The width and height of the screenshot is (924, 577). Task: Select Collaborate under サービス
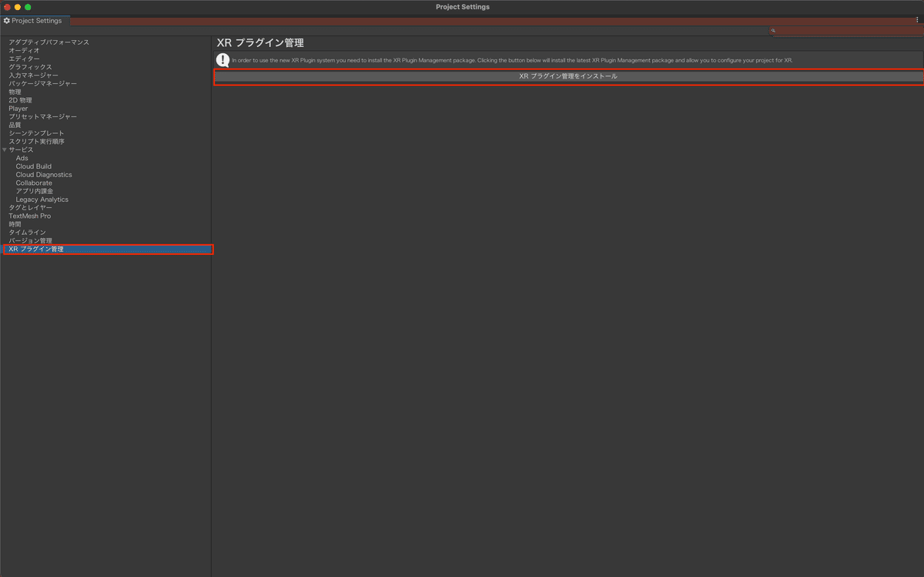[x=34, y=183]
